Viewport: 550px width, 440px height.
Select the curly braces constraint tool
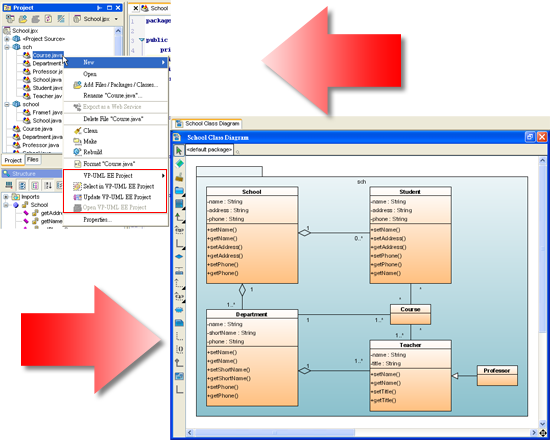tap(179, 349)
